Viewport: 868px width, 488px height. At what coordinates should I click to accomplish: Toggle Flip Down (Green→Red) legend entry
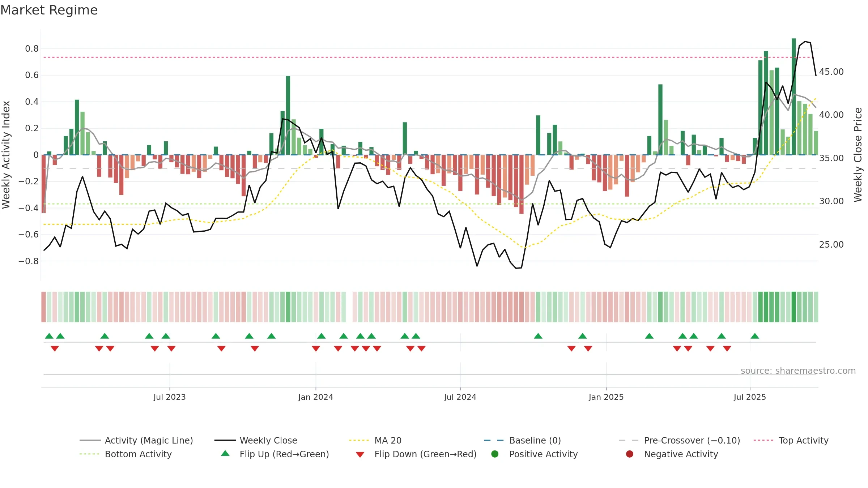[416, 454]
